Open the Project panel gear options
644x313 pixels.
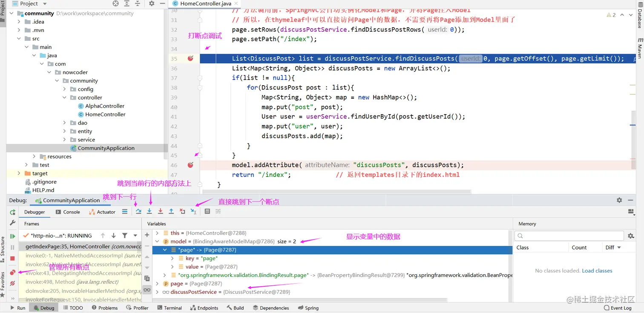(x=152, y=3)
